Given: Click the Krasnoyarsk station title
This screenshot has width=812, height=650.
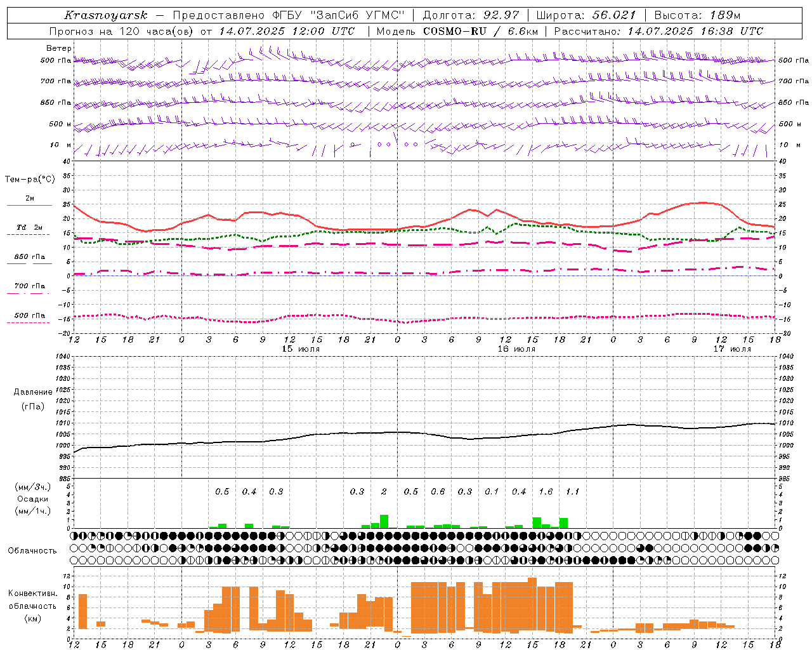Looking at the screenshot, I should [106, 15].
